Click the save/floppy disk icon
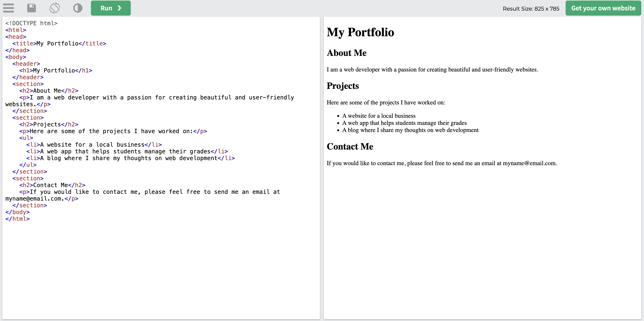The height and width of the screenshot is (321, 644). coord(31,8)
